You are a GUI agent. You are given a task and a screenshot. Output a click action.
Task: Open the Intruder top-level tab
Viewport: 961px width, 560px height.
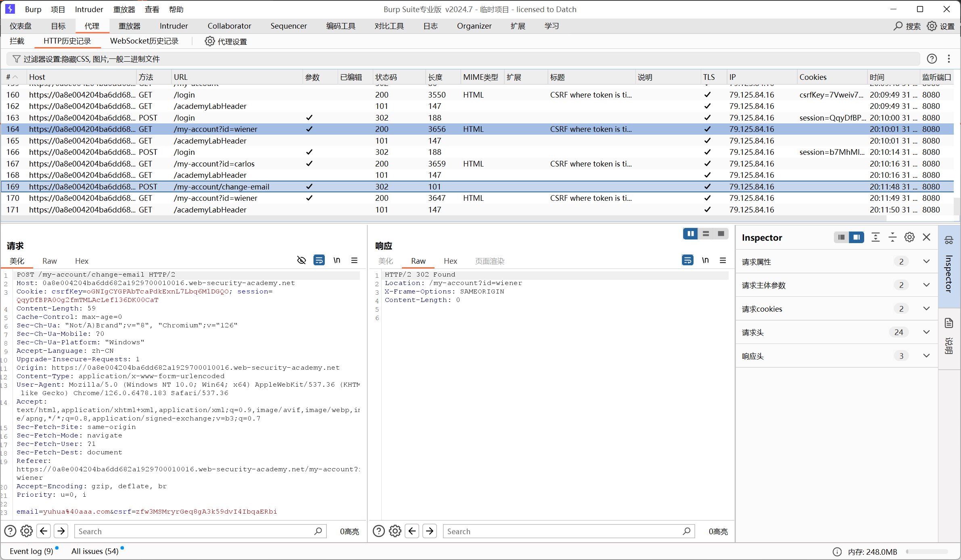tap(173, 26)
